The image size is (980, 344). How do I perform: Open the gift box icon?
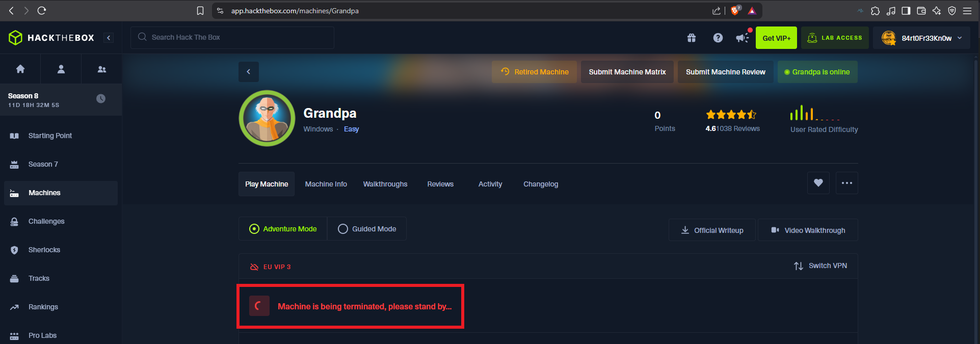point(692,38)
